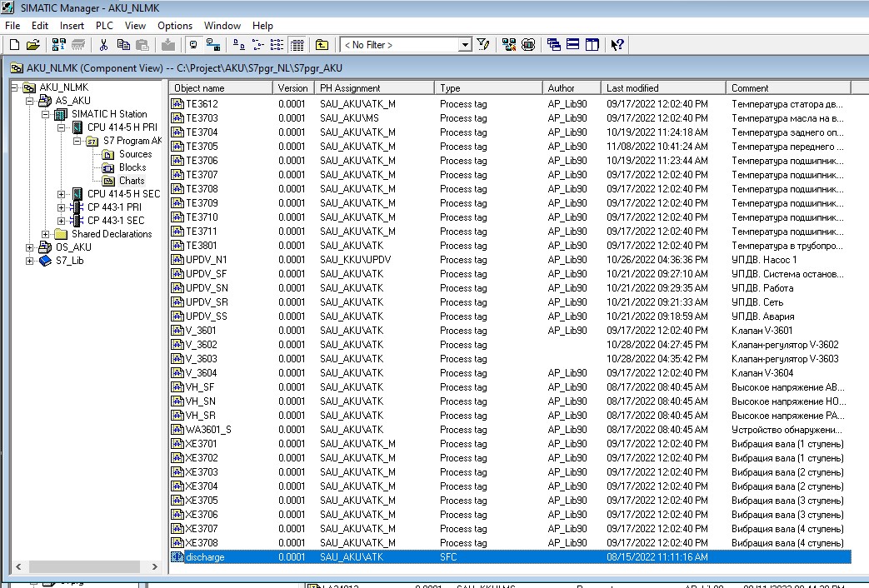Click the network icon right of filter funnel
The width and height of the screenshot is (869, 588).
pos(509,45)
